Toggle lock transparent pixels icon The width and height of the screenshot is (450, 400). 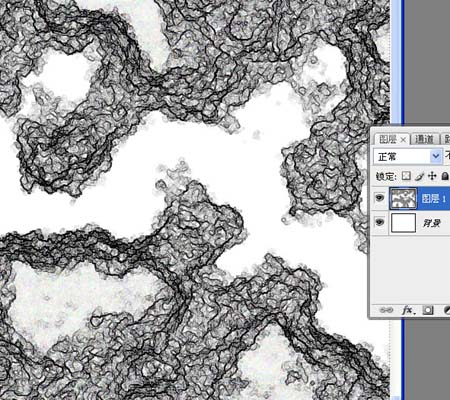406,176
